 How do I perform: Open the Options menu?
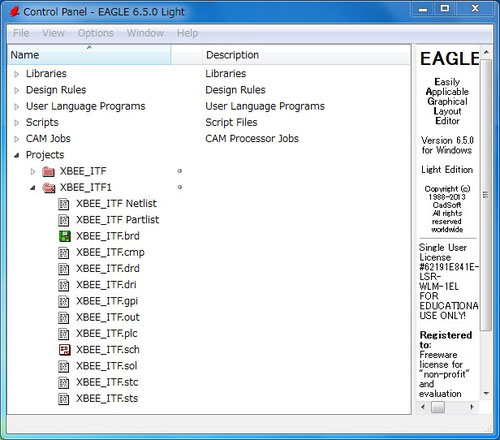point(96,33)
